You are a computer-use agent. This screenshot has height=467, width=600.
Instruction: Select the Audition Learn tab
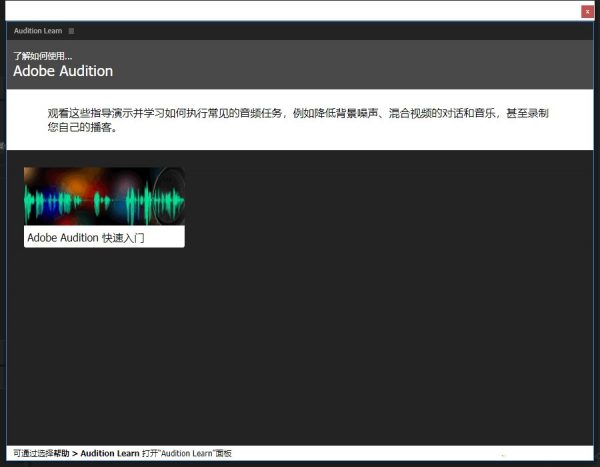point(38,31)
